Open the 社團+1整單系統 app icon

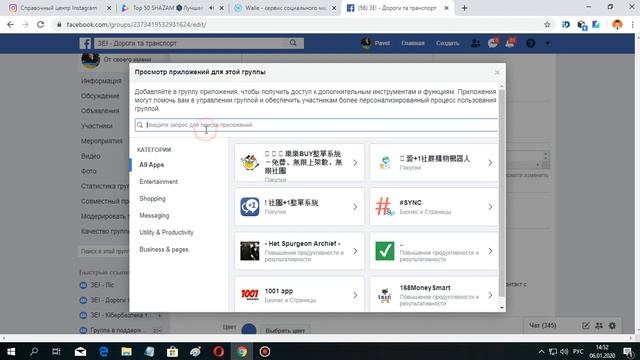(249, 207)
